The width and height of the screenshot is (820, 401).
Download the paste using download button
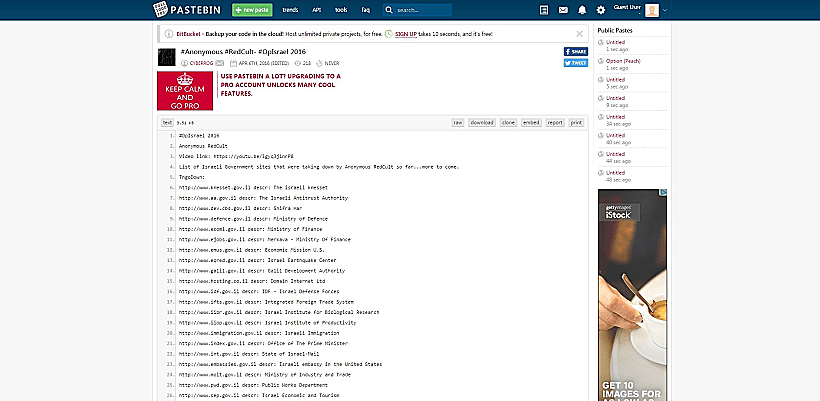[482, 122]
